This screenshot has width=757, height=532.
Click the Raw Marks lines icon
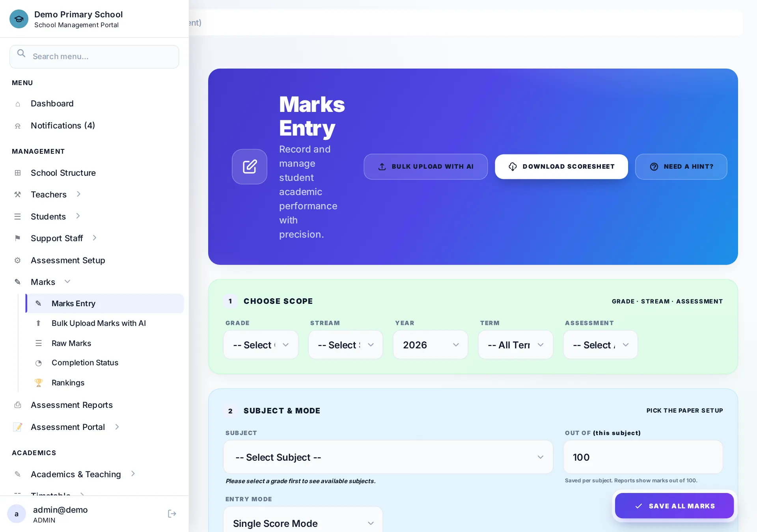click(38, 343)
